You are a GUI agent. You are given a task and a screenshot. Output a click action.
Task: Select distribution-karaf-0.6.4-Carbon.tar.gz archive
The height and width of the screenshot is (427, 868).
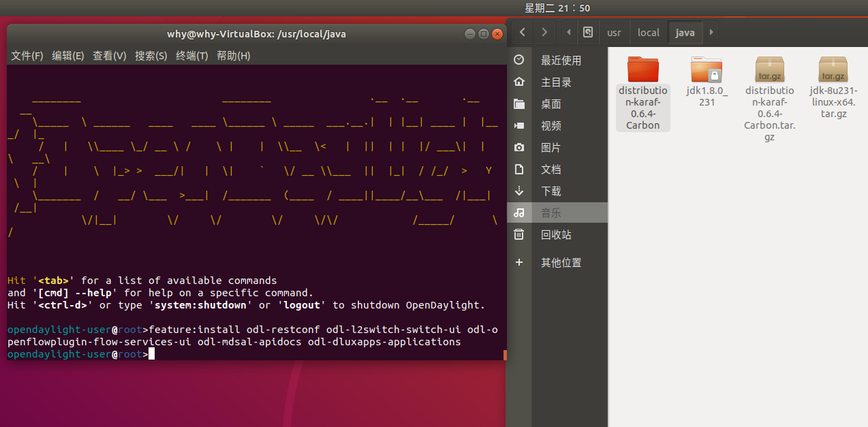click(770, 99)
